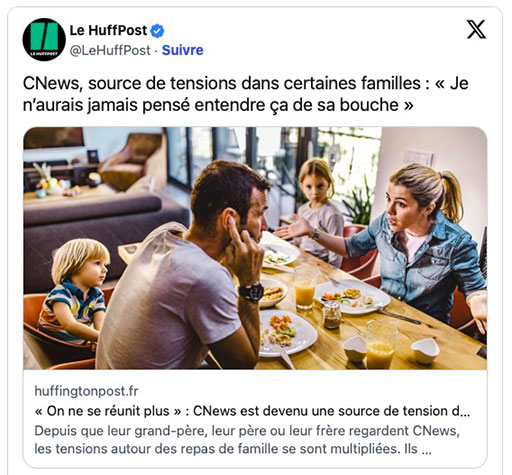
Task: Open the tweet text about CNews tensions
Action: (246, 94)
